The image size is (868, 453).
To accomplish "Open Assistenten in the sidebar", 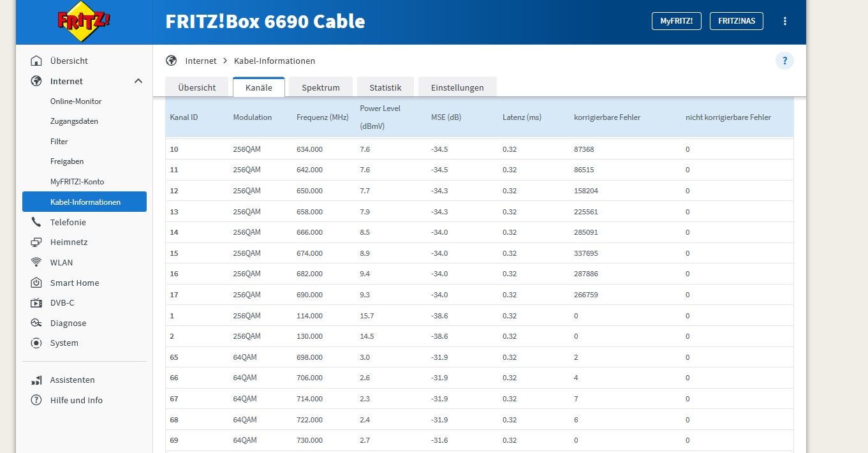I will pos(72,380).
